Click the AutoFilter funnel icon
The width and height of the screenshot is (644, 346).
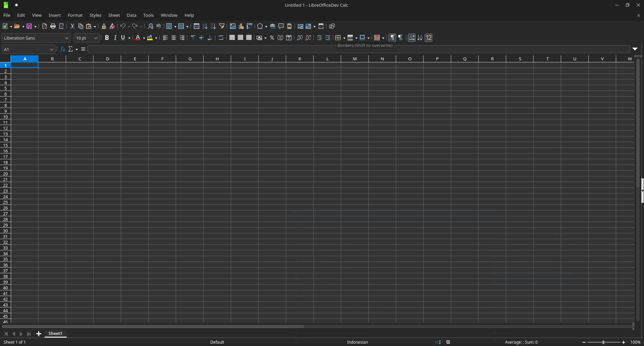point(222,26)
